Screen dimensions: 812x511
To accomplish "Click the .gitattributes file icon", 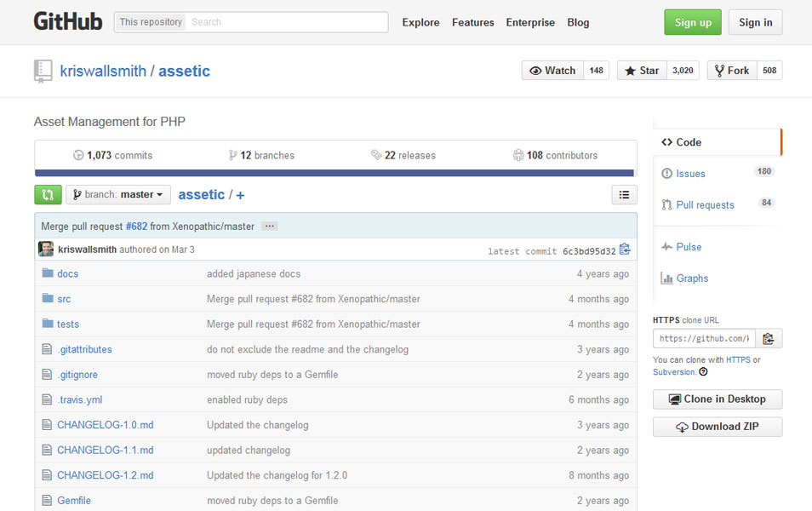I will [x=47, y=349].
